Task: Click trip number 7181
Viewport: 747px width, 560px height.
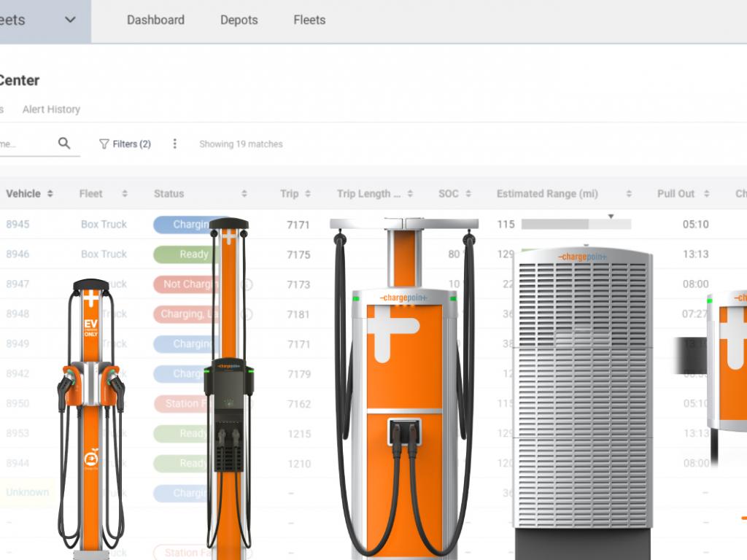Action: tap(298, 314)
